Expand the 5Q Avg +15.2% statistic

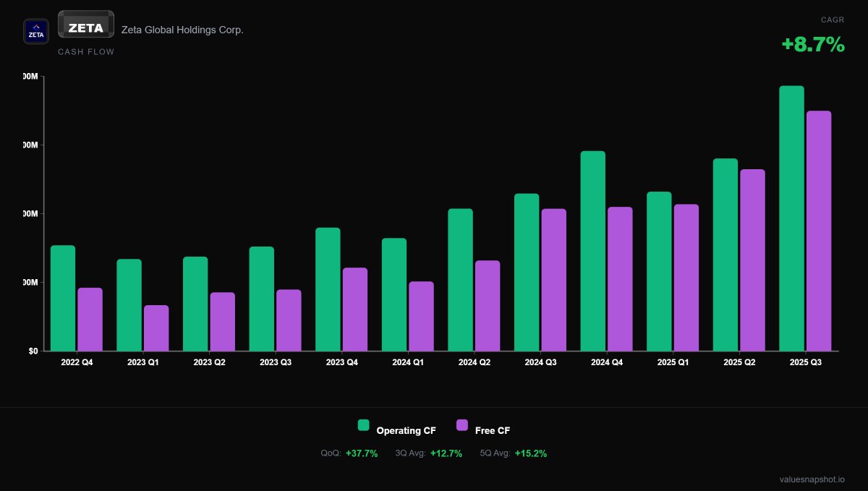(515, 453)
